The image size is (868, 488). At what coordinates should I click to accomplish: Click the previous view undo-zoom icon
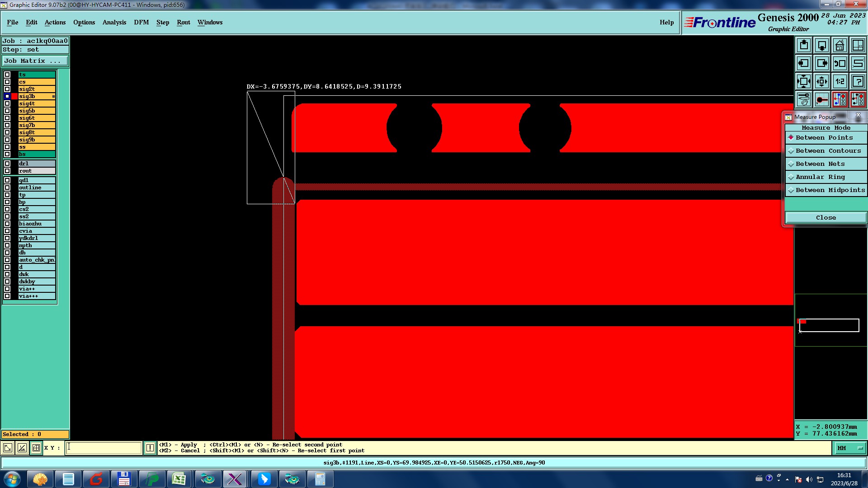click(840, 63)
